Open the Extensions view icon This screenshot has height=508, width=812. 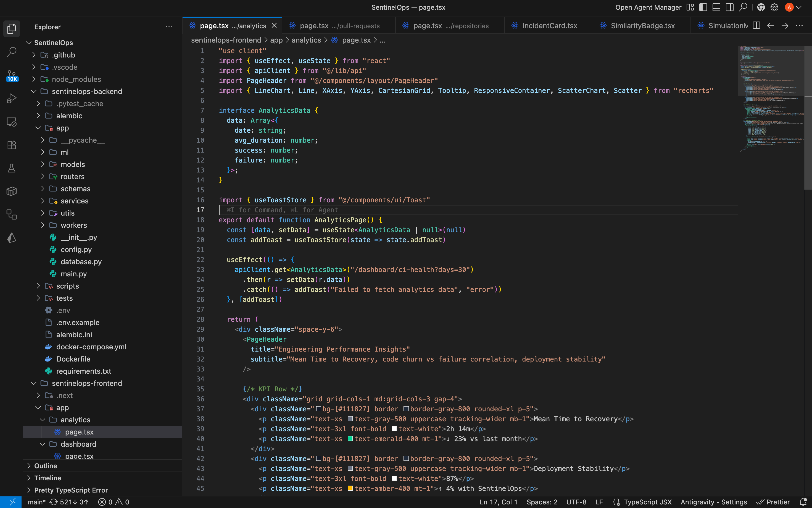(11, 145)
